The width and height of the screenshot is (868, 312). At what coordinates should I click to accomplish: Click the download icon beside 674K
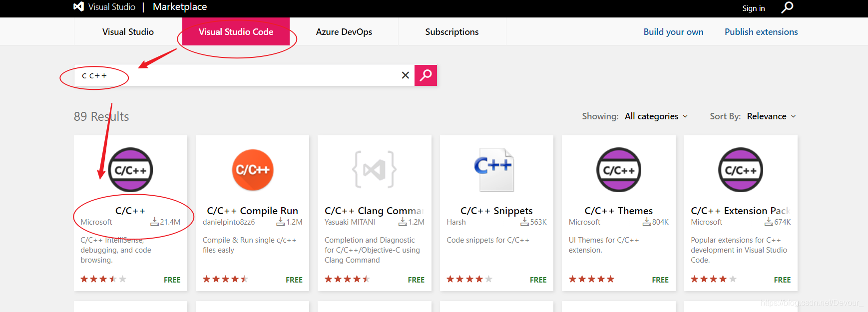[x=769, y=222]
